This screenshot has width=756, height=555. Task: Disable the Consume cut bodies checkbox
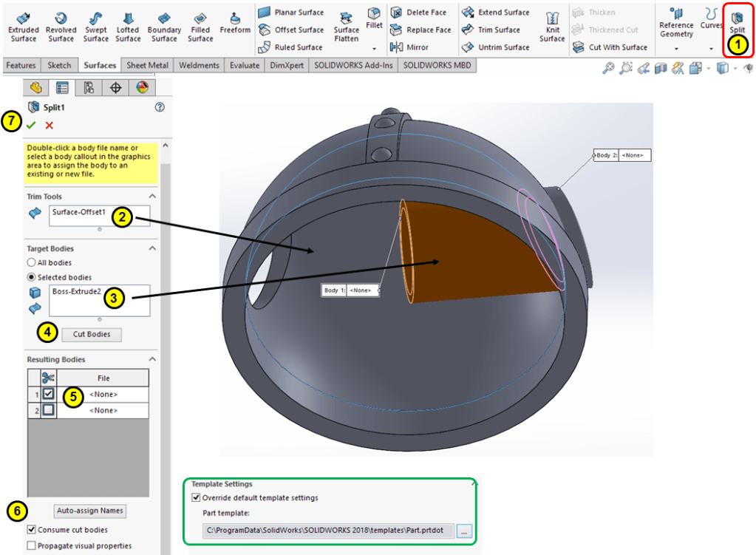(x=32, y=530)
